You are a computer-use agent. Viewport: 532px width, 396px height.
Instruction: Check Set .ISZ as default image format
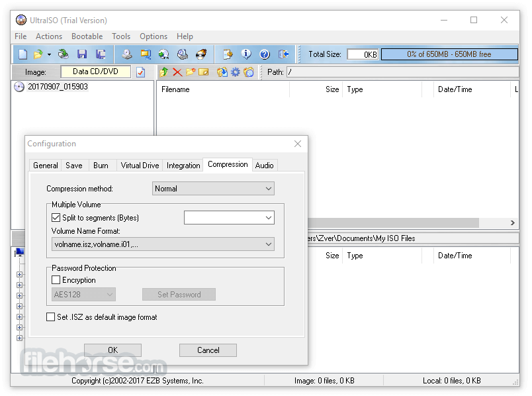click(x=50, y=317)
